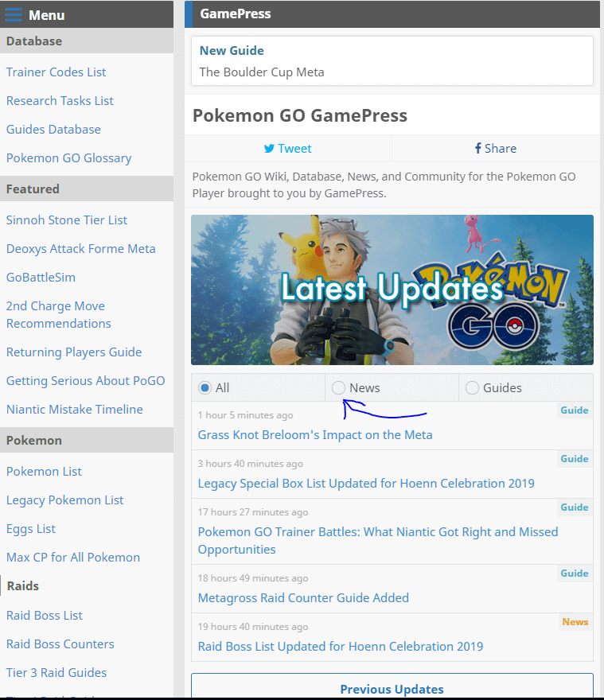Viewport: 604px width, 700px height.
Task: Open Sinnoh Stone Tier List
Action: pyautogui.click(x=67, y=220)
